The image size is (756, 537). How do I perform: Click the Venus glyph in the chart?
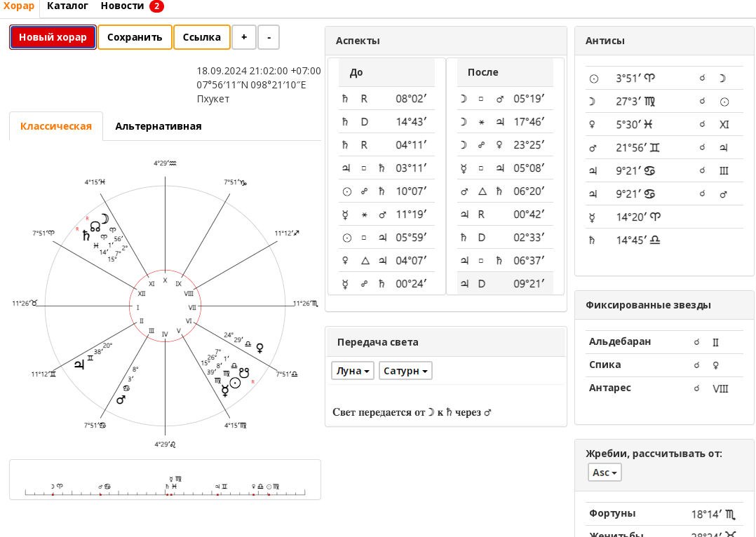coord(260,348)
